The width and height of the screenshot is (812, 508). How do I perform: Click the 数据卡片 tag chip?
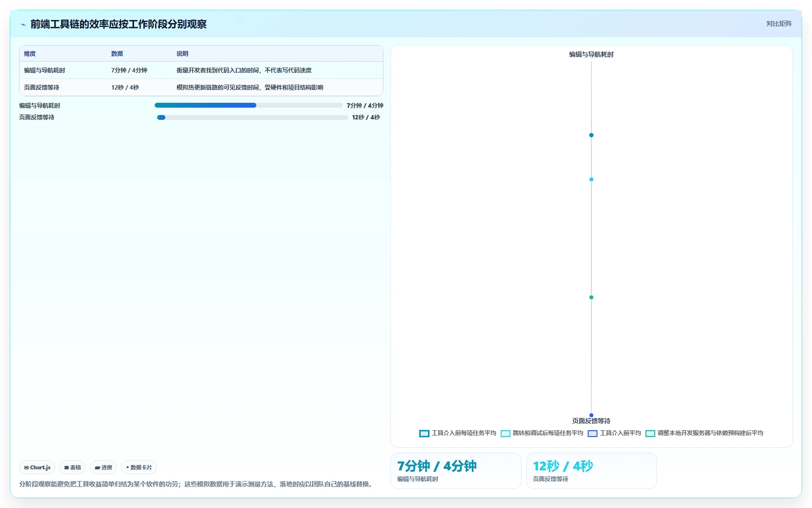[139, 467]
